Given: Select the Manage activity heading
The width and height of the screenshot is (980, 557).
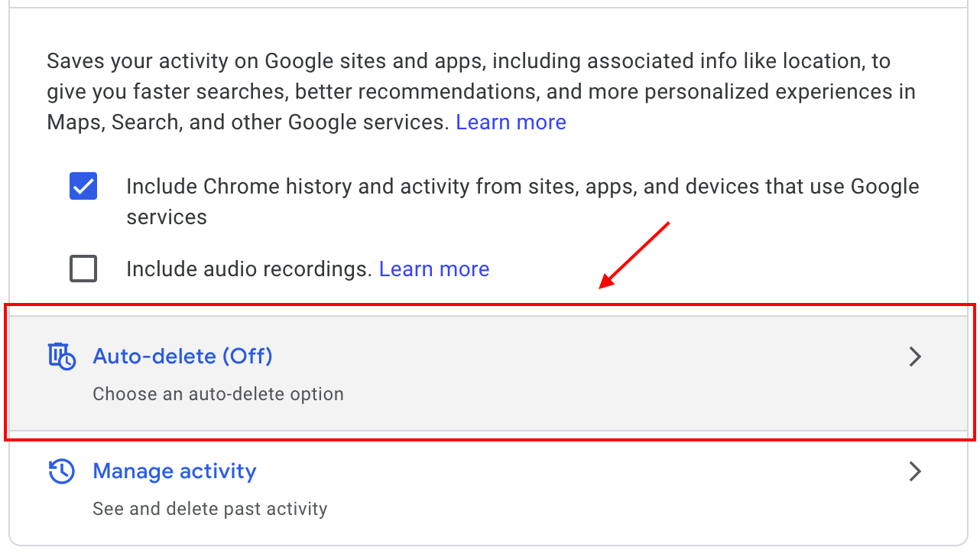Looking at the screenshot, I should point(174,471).
